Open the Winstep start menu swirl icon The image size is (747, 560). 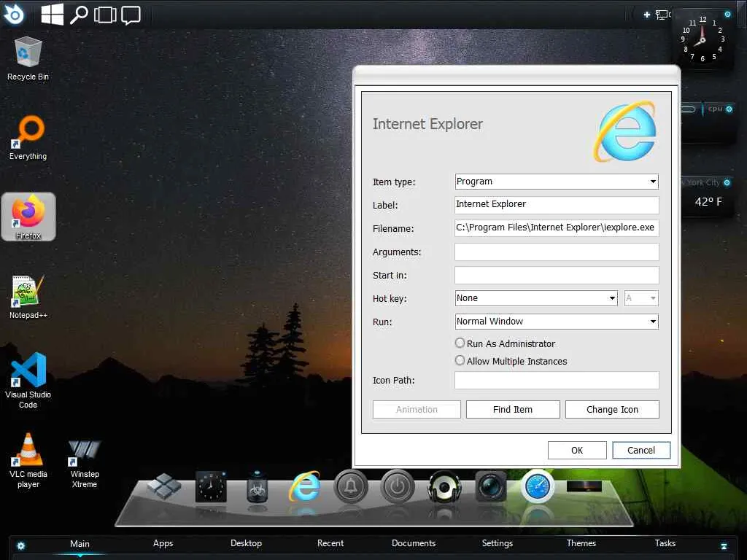point(13,15)
